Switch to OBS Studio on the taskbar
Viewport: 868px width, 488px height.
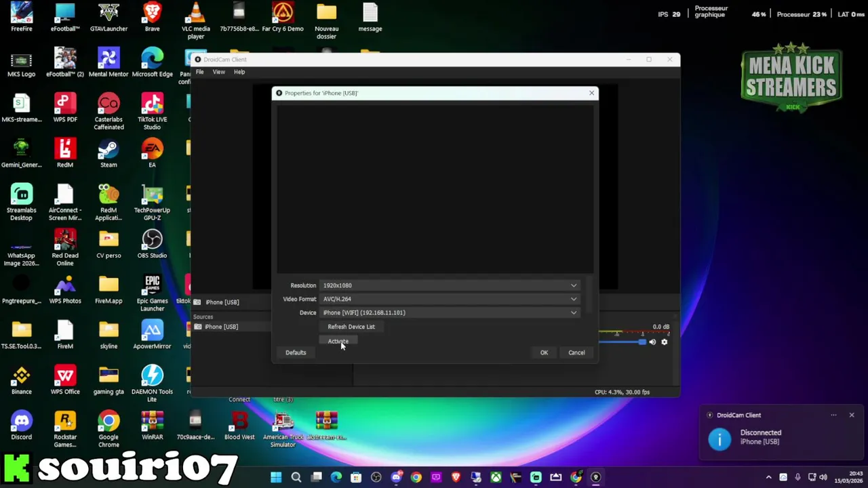[x=376, y=477]
